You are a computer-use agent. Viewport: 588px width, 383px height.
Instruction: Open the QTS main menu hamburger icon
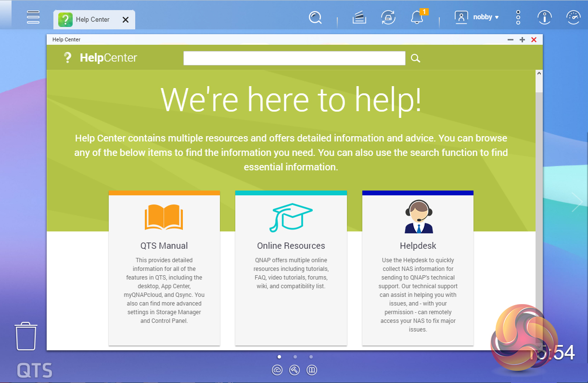(33, 17)
